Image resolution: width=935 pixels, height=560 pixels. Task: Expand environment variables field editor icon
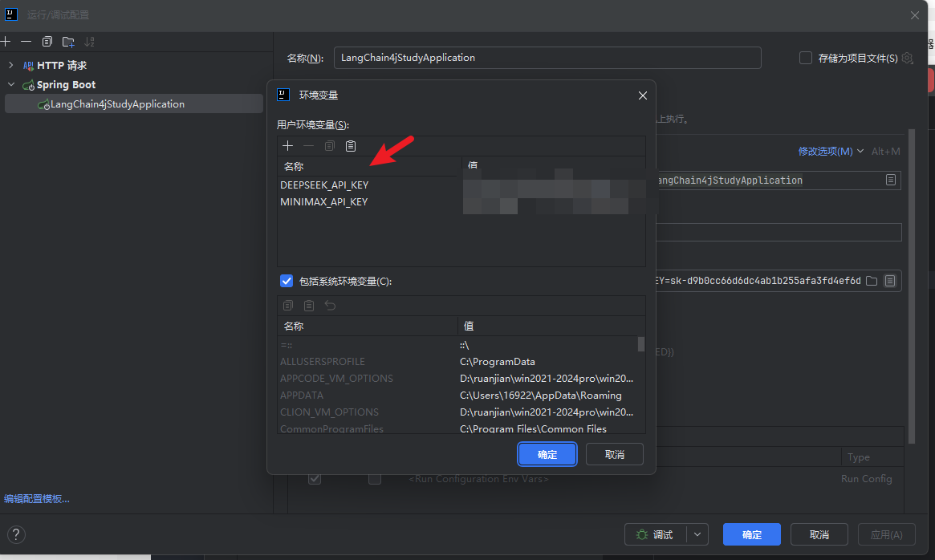(890, 280)
